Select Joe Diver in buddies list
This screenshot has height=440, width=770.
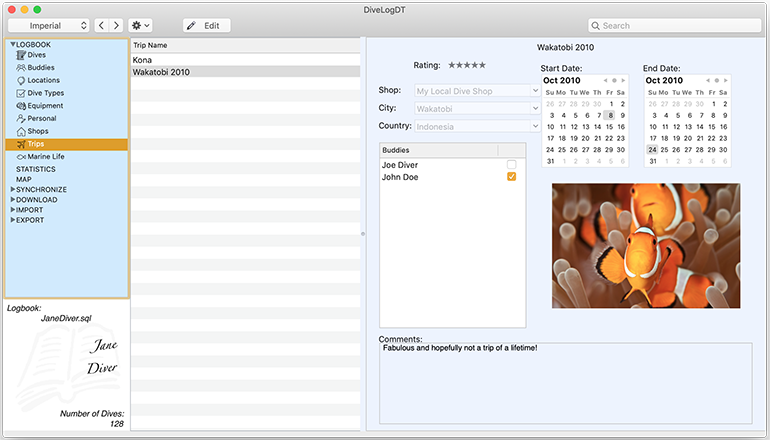[x=400, y=165]
